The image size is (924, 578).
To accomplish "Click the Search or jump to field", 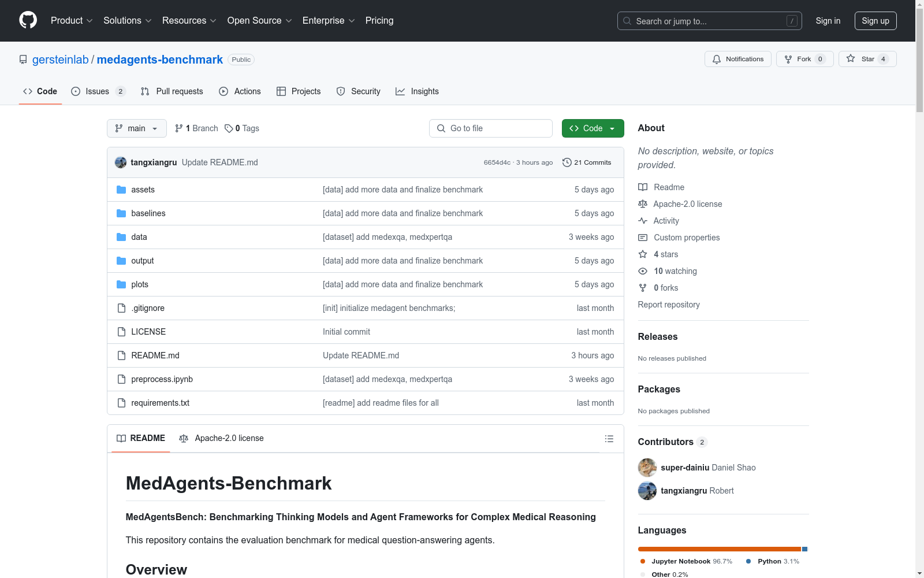I will 710,21.
